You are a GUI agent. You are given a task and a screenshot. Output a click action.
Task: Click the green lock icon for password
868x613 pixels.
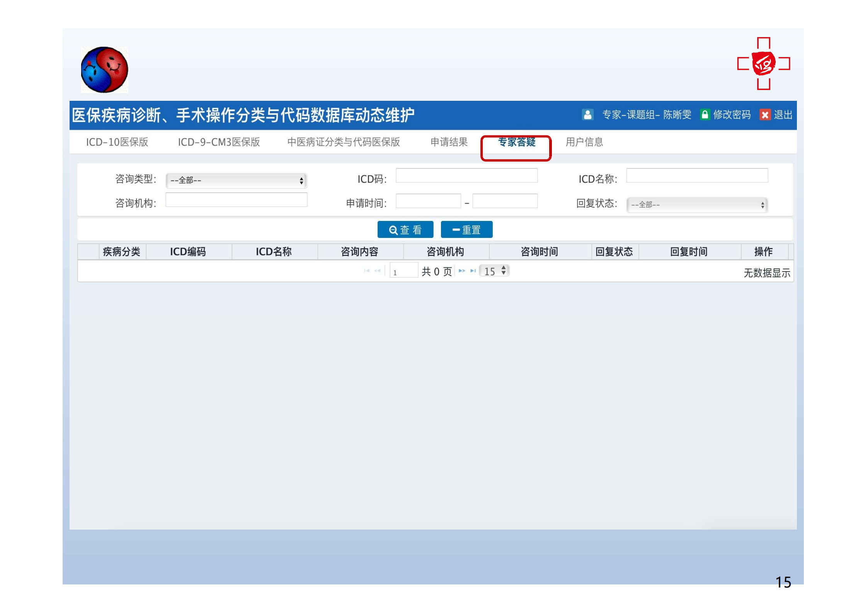[x=705, y=115]
